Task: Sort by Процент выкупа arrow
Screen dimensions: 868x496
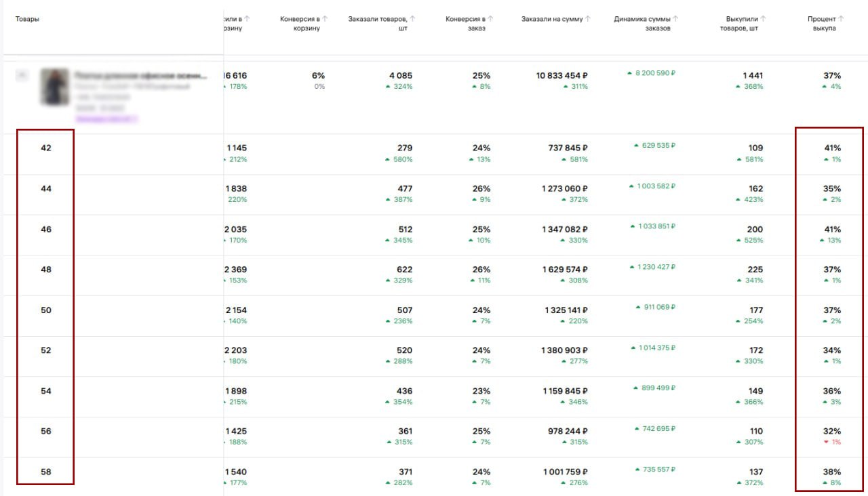Action: [841, 19]
